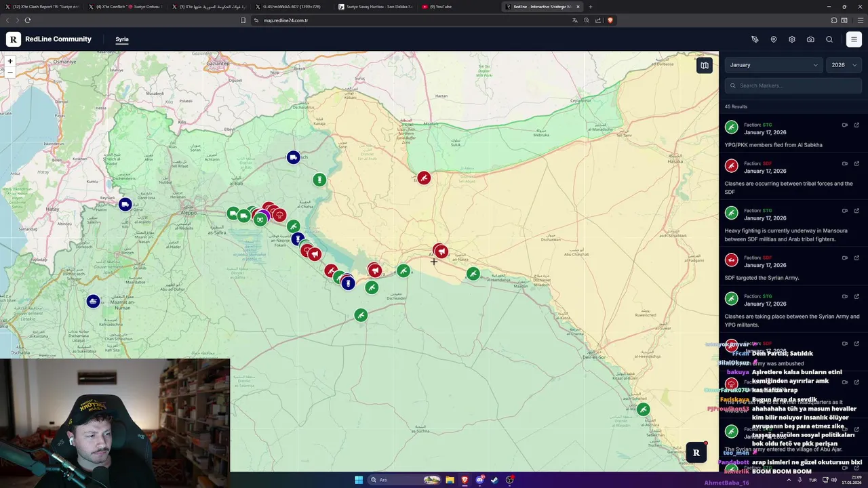The width and height of the screenshot is (868, 488).
Task: Click the green STG faction icon of first entry
Action: click(x=731, y=127)
